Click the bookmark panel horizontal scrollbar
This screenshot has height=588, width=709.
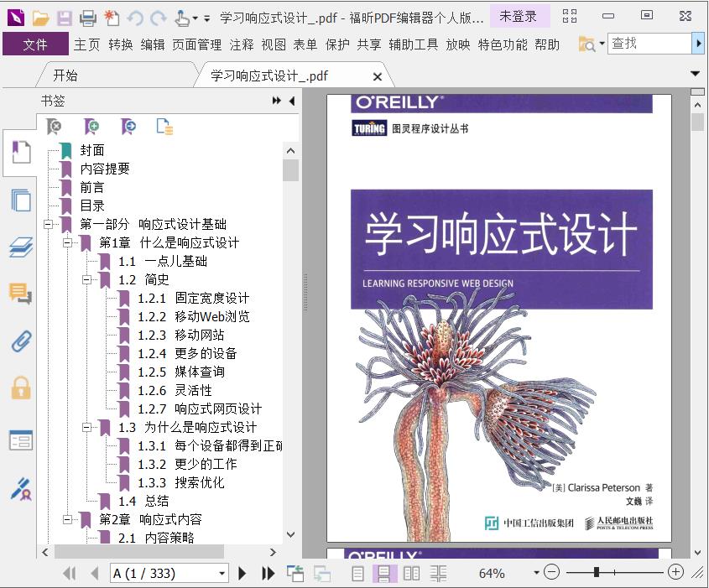tap(139, 552)
